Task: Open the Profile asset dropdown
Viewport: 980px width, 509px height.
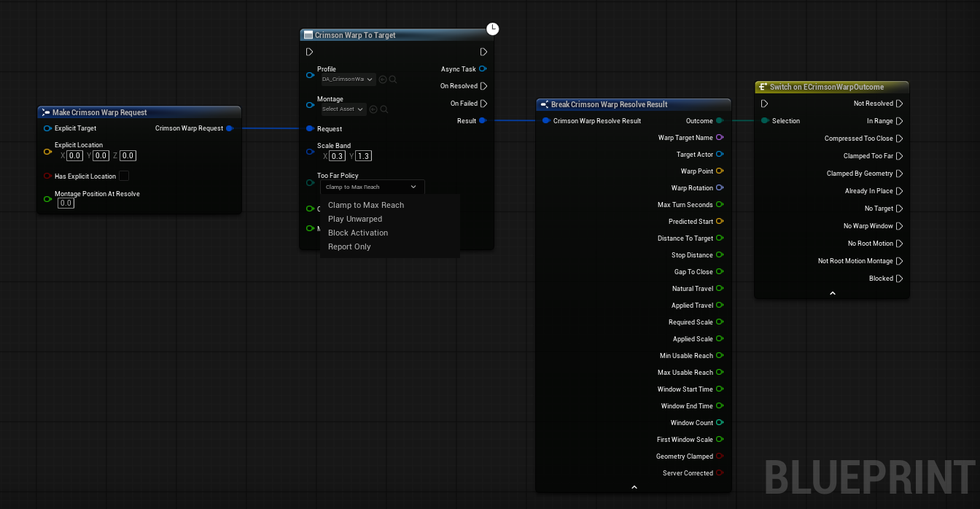Action: 349,79
